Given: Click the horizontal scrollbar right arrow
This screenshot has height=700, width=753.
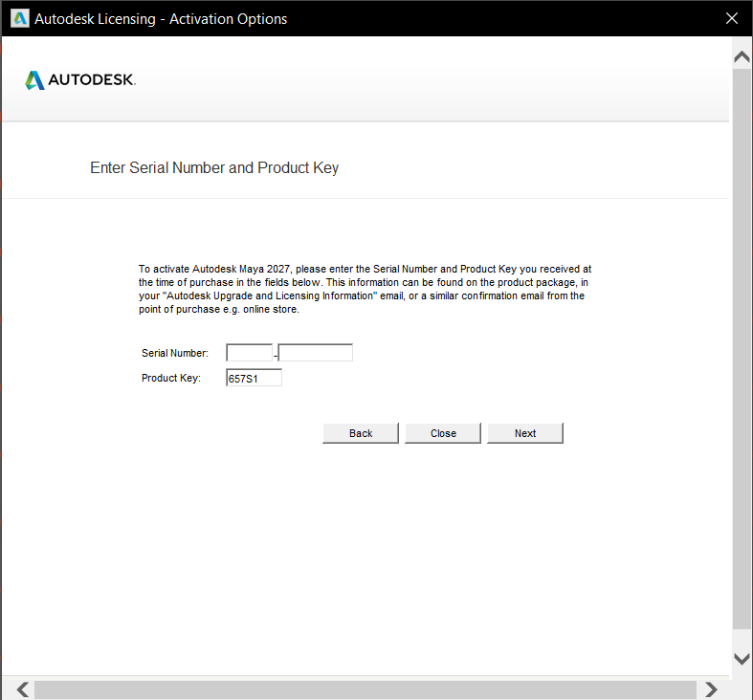Looking at the screenshot, I should click(711, 689).
